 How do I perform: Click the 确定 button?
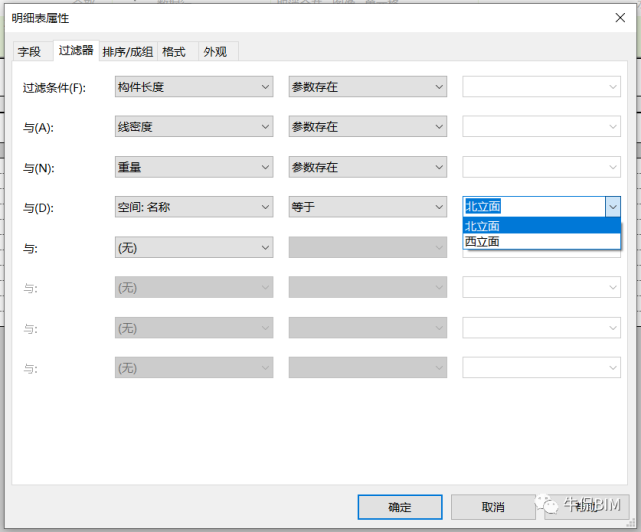(399, 507)
